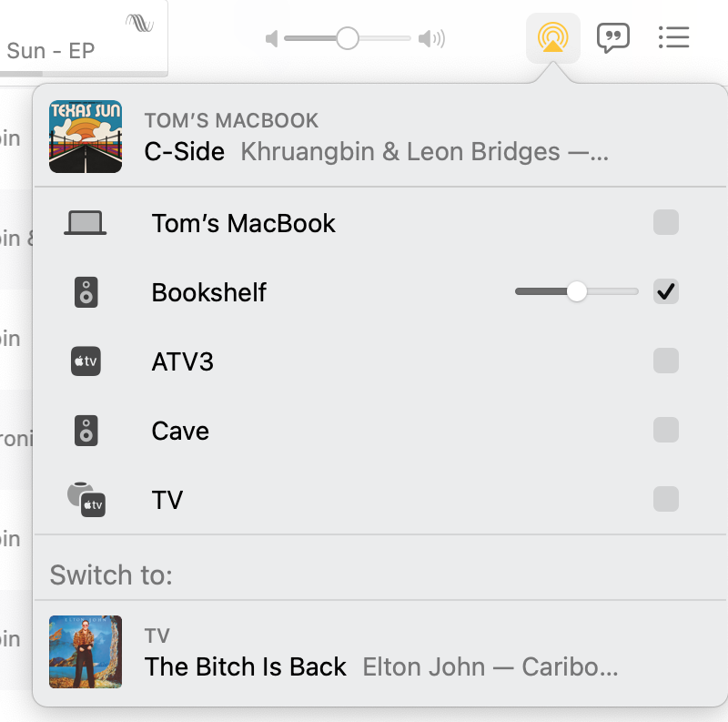Tick the Cave speaker checkbox
This screenshot has width=728, height=722.
tap(666, 431)
